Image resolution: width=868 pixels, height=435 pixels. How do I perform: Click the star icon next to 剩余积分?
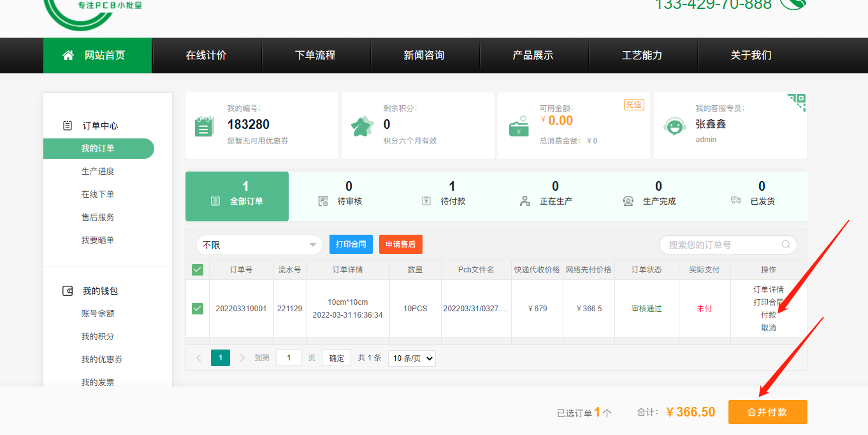(362, 126)
